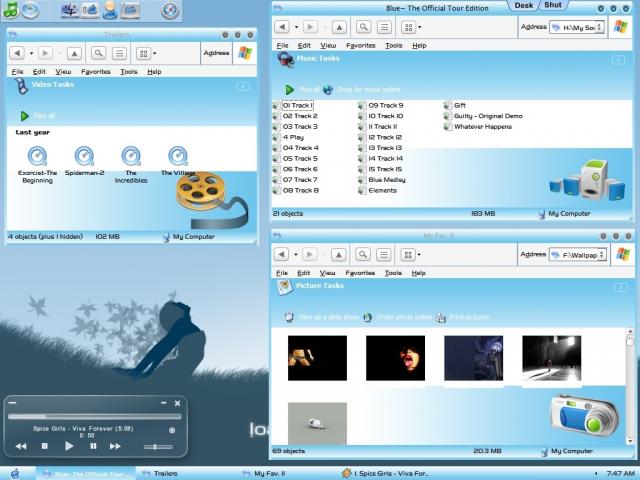Viewport: 640px width, 480px height.
Task: Click Up button in My Fav. II window
Action: (x=338, y=254)
